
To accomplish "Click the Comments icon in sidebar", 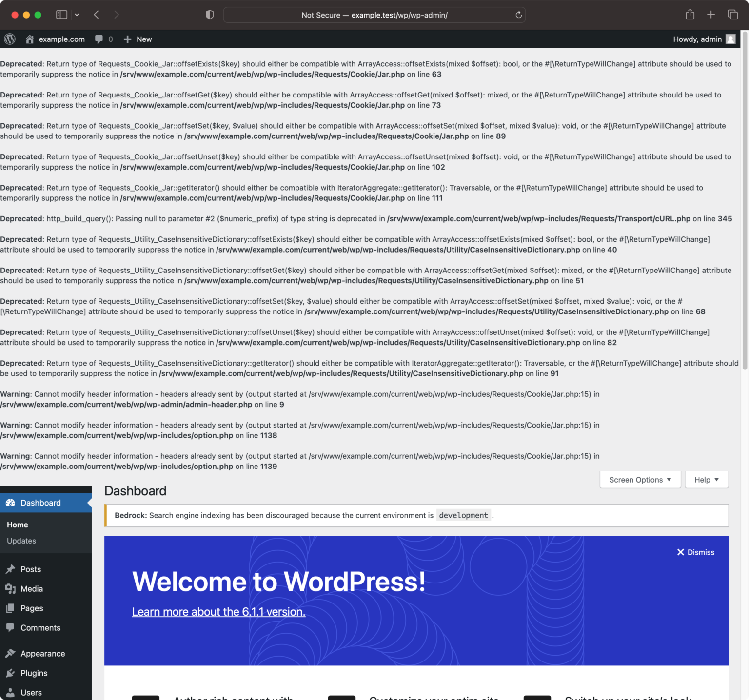I will click(10, 627).
